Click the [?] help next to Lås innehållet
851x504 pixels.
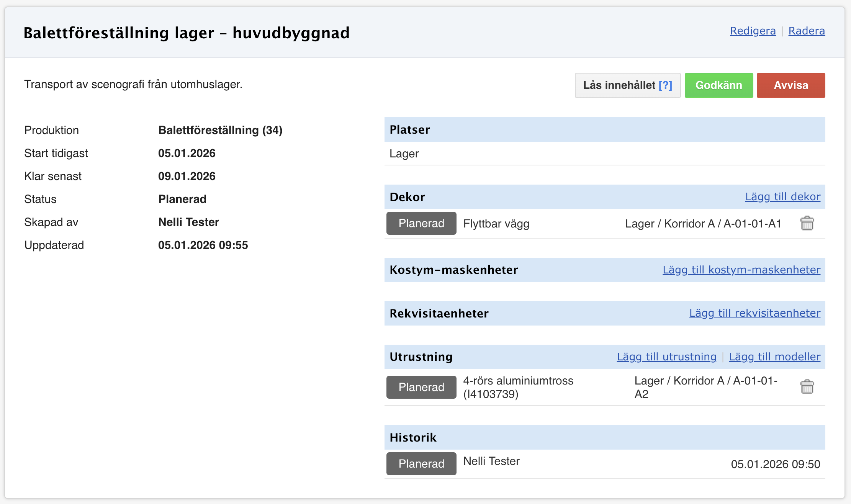click(665, 85)
